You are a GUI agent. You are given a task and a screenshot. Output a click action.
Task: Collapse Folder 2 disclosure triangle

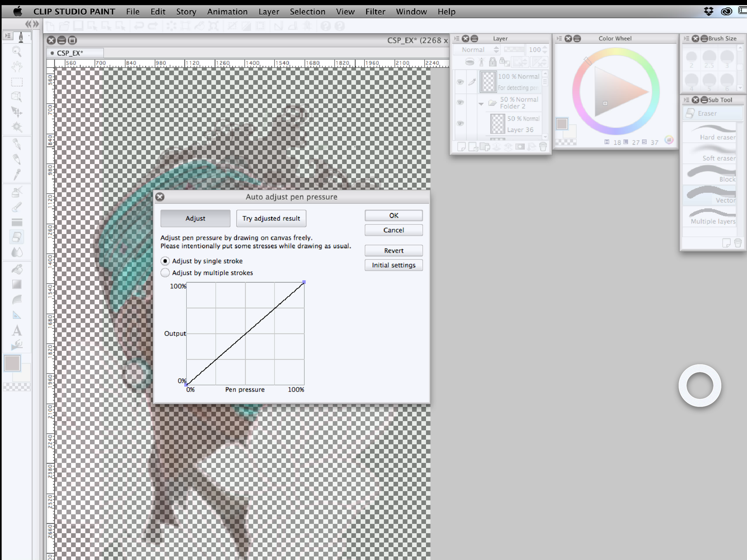481,104
